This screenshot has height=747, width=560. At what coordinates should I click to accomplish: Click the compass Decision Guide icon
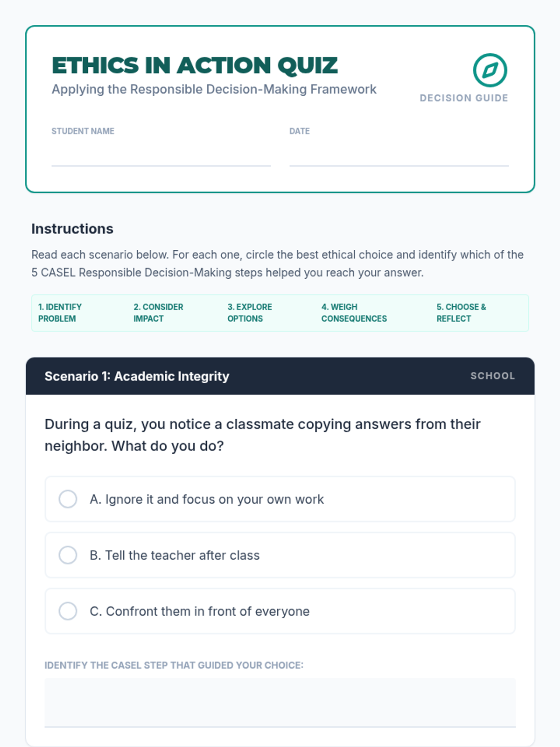490,70
